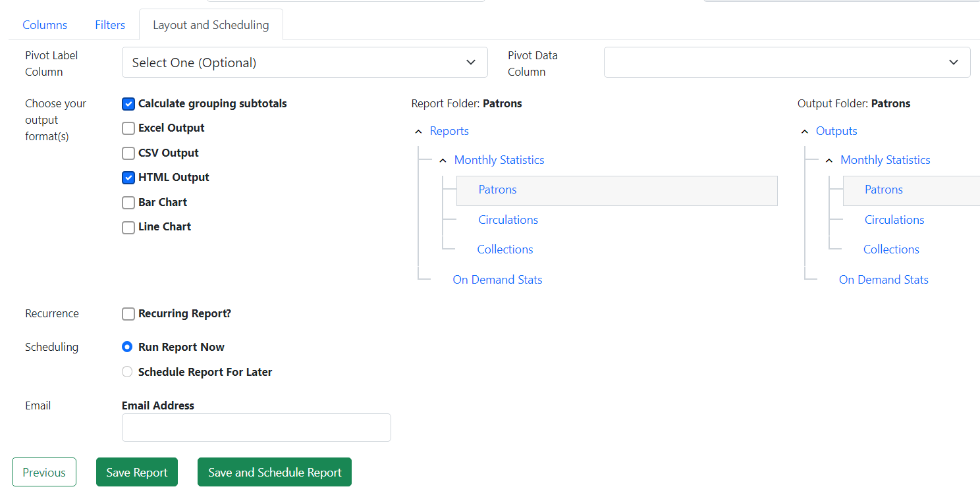Select Circulations under Monthly Statistics reports
Viewport: 980px width, 495px height.
point(508,219)
